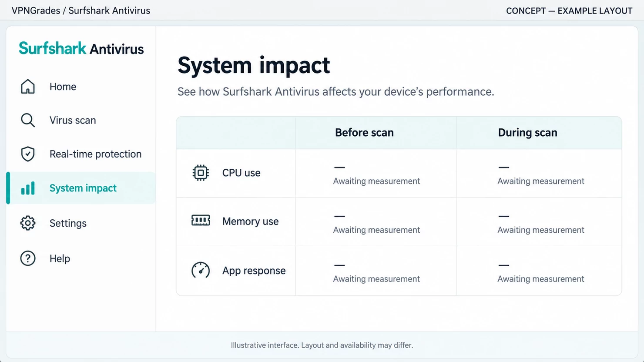This screenshot has width=644, height=362.
Task: Select the CPU use row label
Action: tap(241, 173)
